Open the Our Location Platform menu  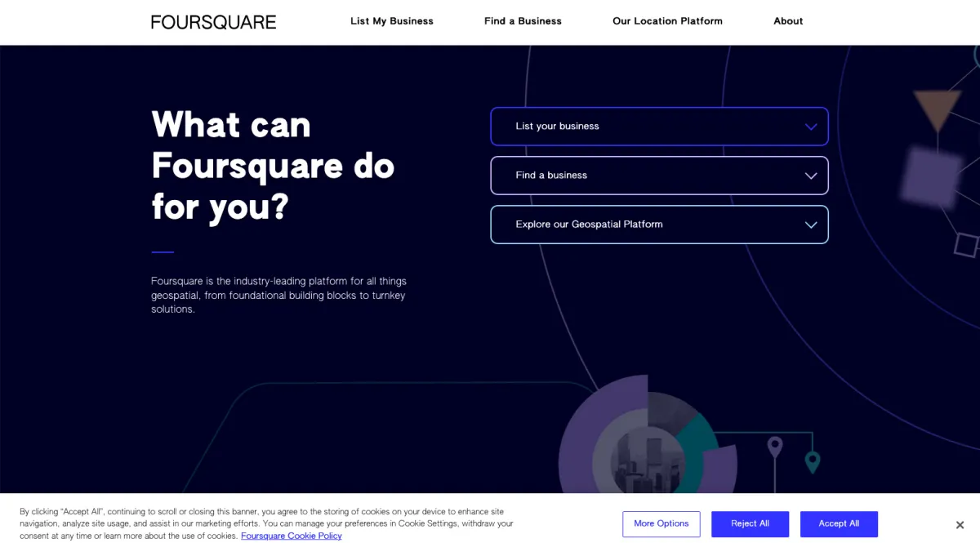click(667, 21)
